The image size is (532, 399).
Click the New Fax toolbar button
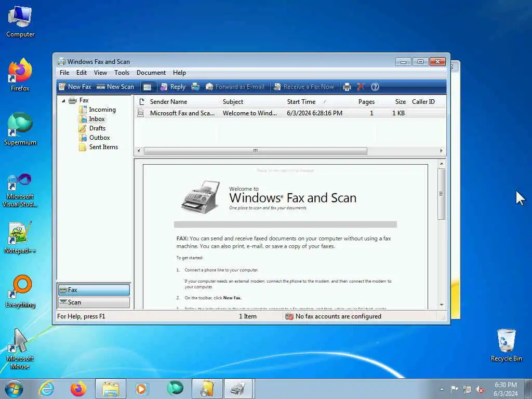75,87
